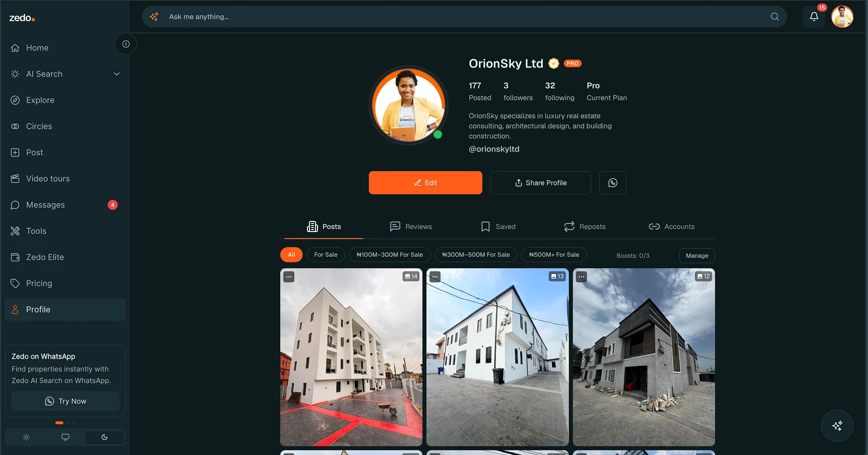Viewport: 868px width, 455px height.
Task: Switch to the Saved tab
Action: (x=498, y=226)
